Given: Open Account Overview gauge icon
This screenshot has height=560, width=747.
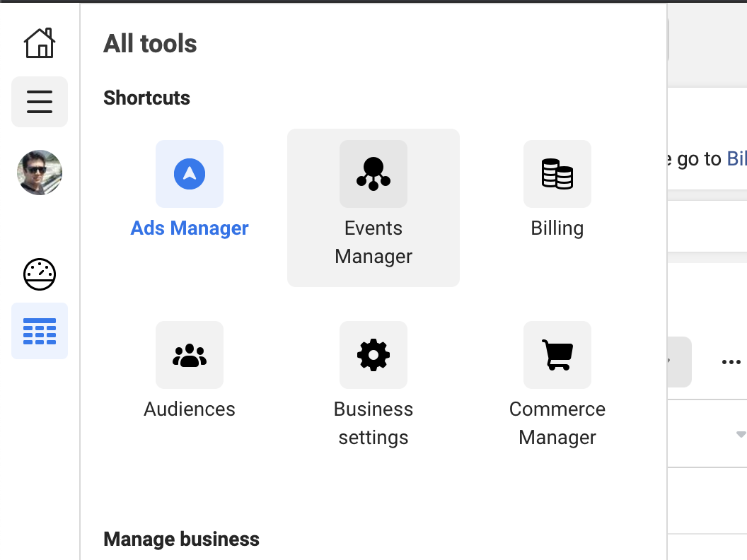Looking at the screenshot, I should tap(40, 275).
